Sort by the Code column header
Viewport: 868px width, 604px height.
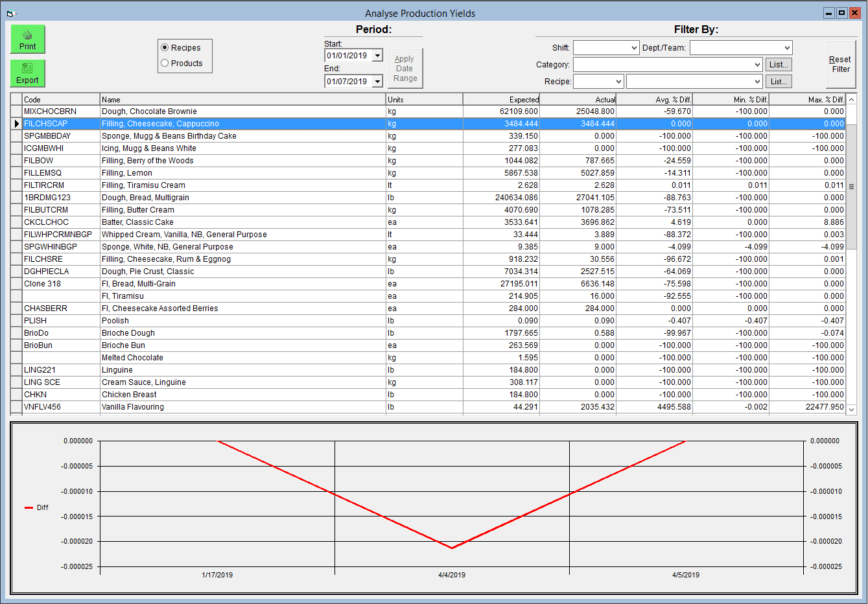tap(61, 99)
